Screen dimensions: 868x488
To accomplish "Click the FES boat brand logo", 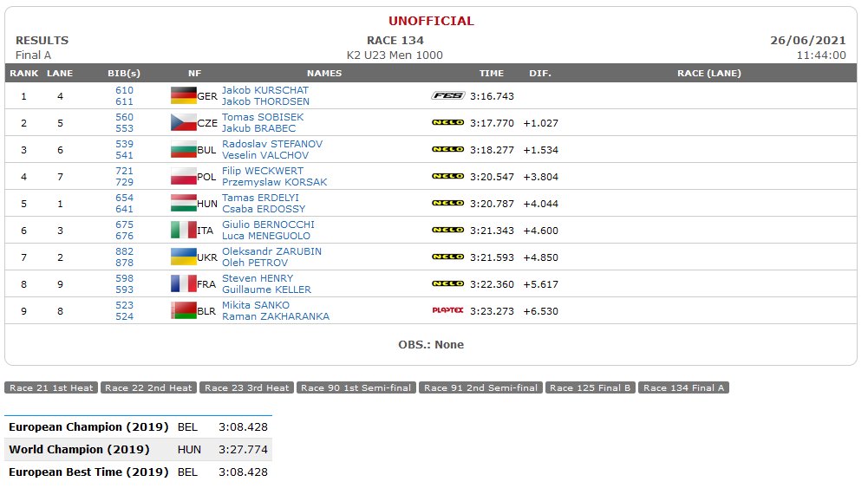I will pyautogui.click(x=447, y=95).
